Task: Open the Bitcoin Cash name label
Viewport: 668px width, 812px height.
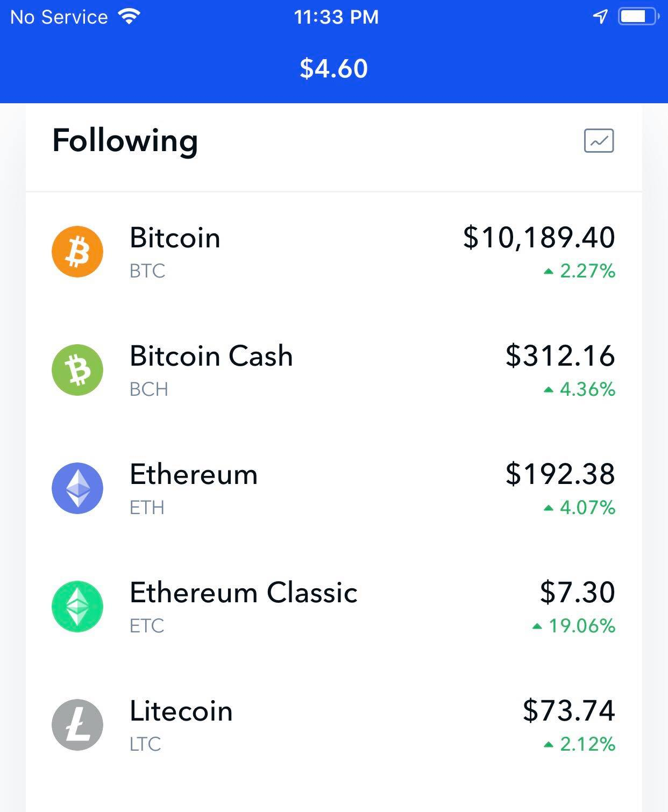Action: [211, 356]
